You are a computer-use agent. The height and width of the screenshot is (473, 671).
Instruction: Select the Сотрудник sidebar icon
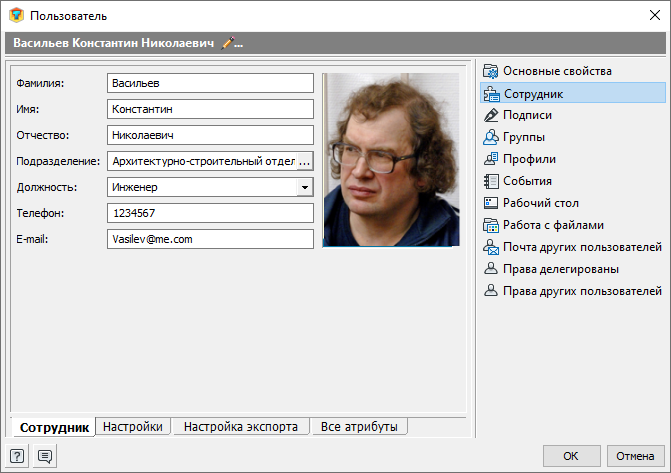(x=491, y=94)
